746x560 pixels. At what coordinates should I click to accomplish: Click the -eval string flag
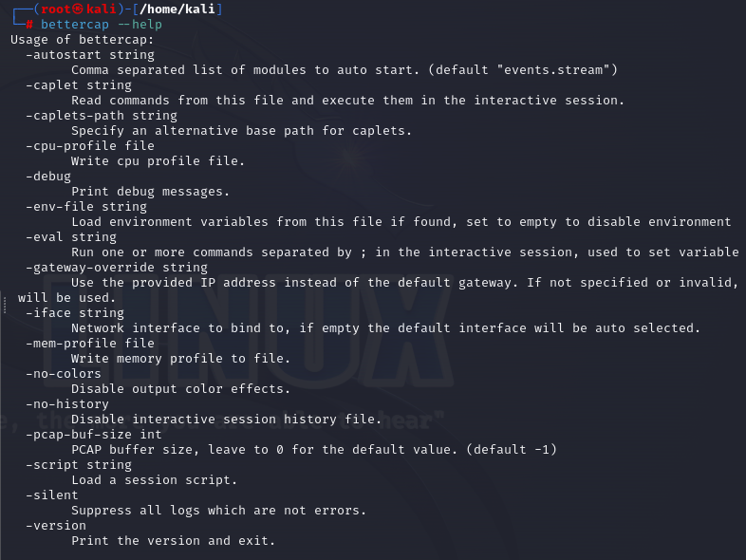(x=71, y=236)
